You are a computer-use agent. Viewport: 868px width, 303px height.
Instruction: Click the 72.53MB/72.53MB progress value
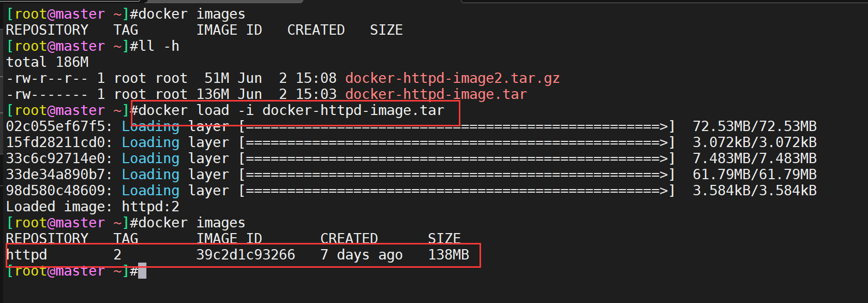pyautogui.click(x=755, y=126)
